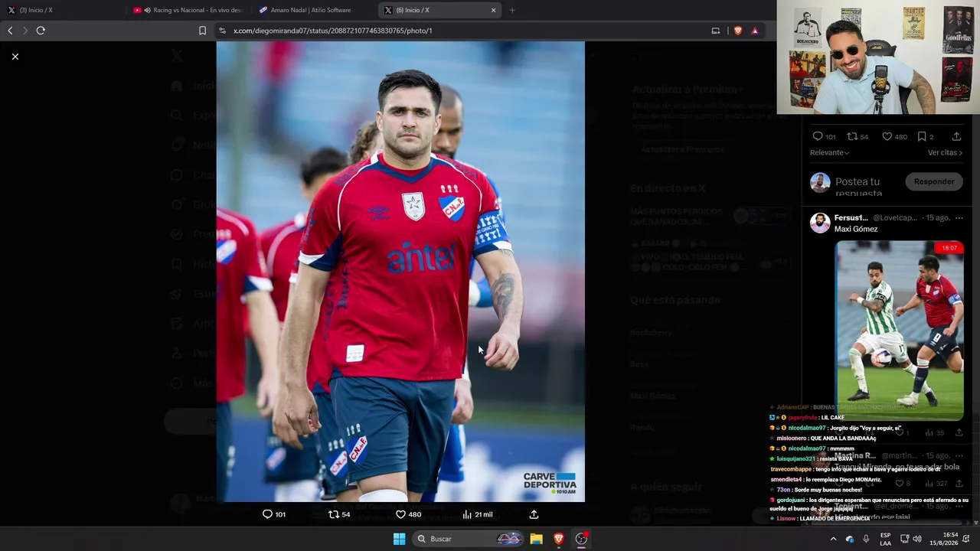Open a new browser tab
This screenshot has height=551, width=980.
click(512, 10)
